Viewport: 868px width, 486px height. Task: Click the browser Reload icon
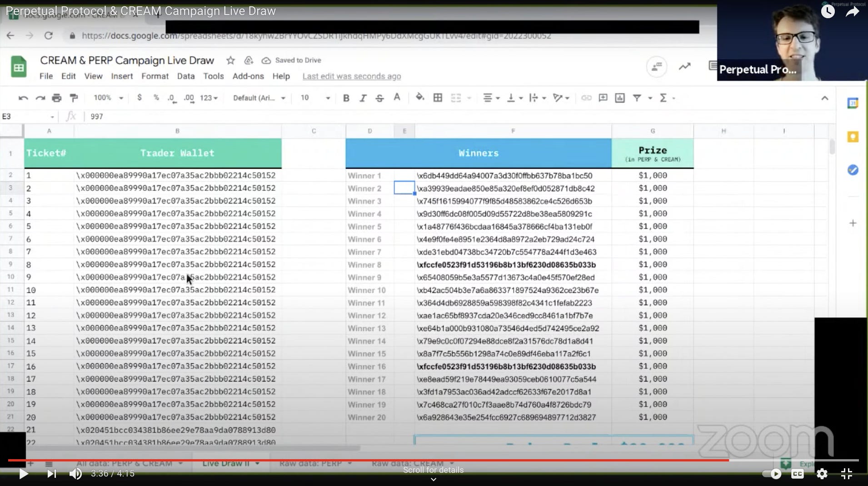pyautogui.click(x=49, y=35)
